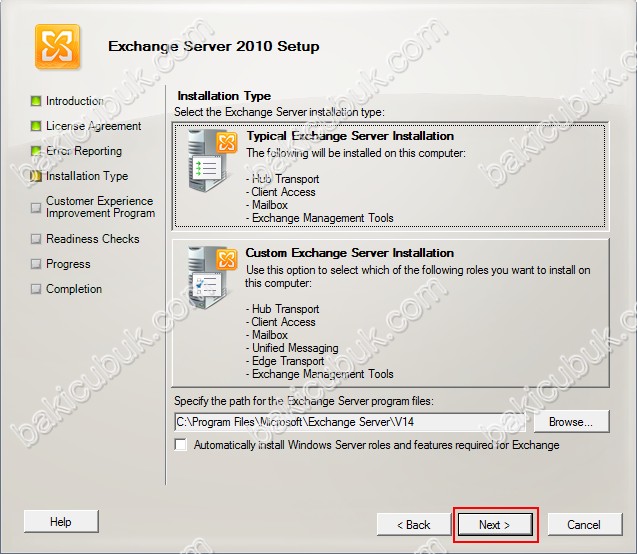The height and width of the screenshot is (554, 637).
Task: Click the Exchange Server logo icon
Action: pos(57,46)
